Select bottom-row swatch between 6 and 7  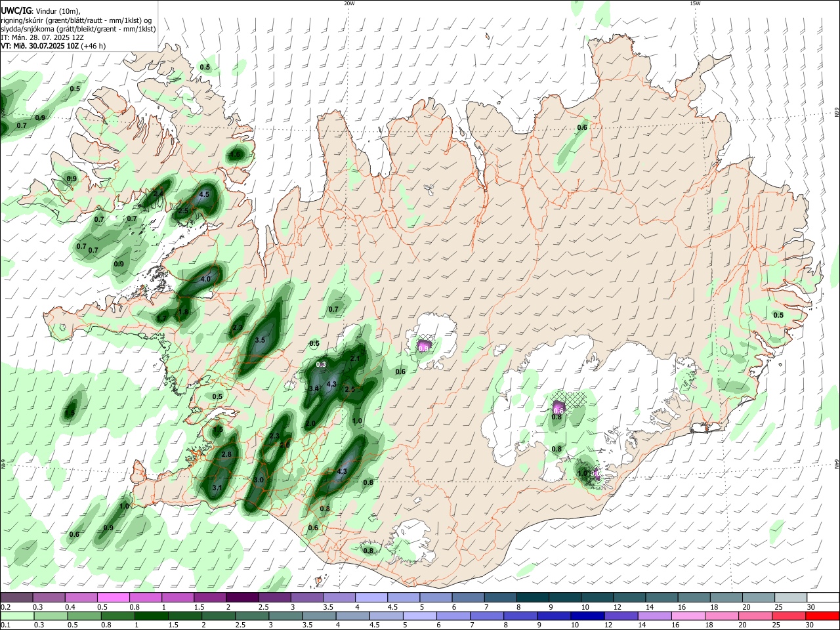point(453,616)
